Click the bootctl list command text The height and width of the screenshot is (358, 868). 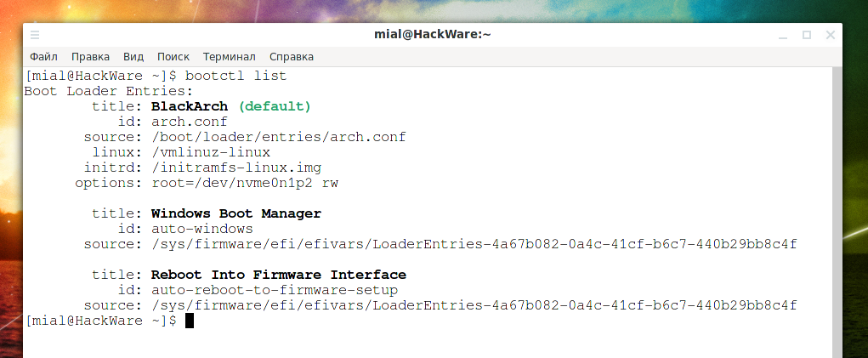235,76
